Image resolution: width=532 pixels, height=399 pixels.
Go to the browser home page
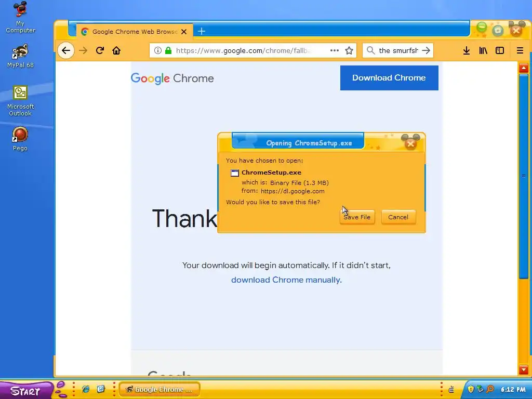coord(116,50)
